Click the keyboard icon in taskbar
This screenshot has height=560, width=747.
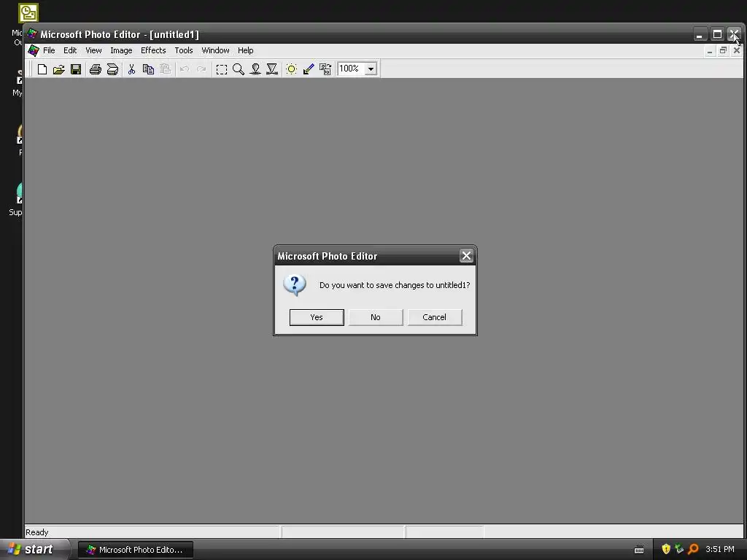[x=639, y=550]
